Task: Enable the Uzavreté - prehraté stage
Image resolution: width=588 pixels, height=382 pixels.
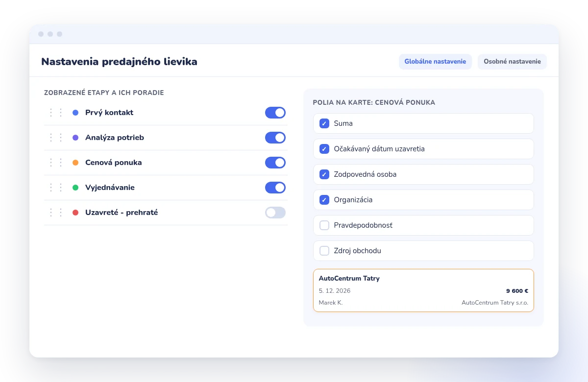Action: point(275,213)
